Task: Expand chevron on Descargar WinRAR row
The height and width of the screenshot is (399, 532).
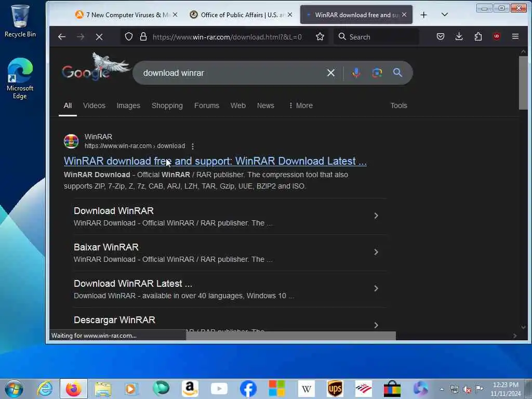Action: click(x=376, y=325)
